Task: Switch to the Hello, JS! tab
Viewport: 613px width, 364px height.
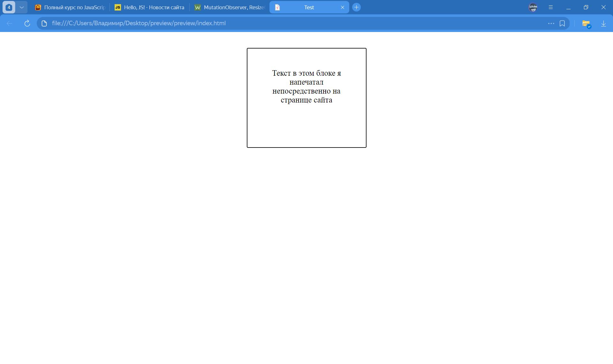Action: (x=149, y=7)
